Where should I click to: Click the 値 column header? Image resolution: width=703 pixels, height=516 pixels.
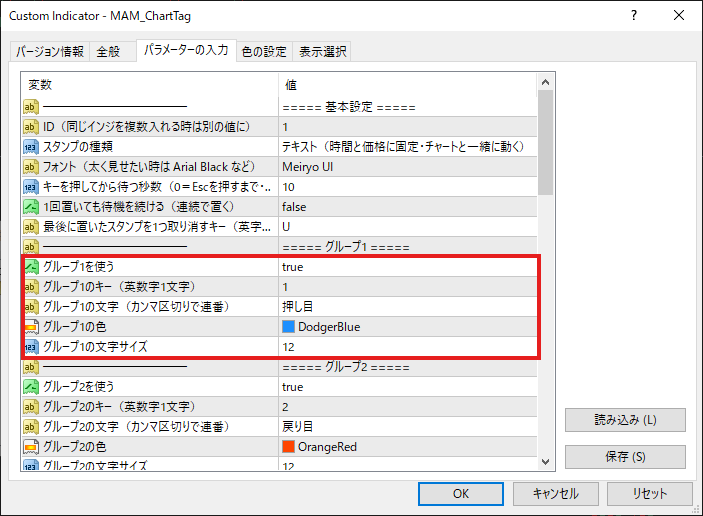408,85
